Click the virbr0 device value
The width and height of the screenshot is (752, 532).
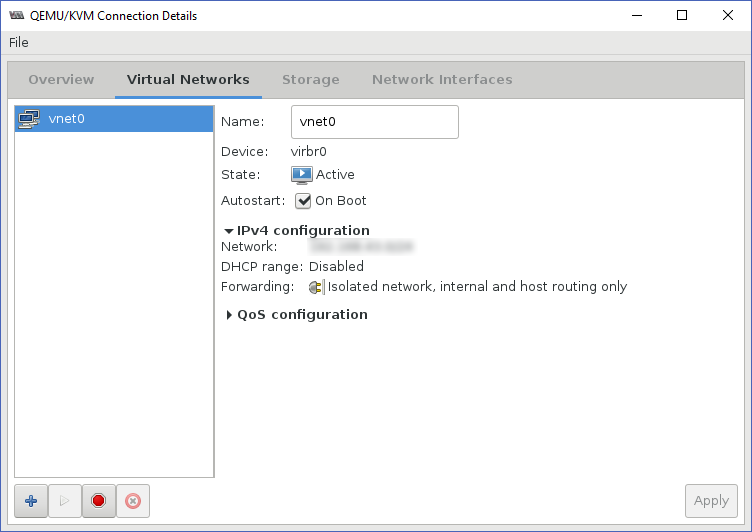click(x=308, y=152)
